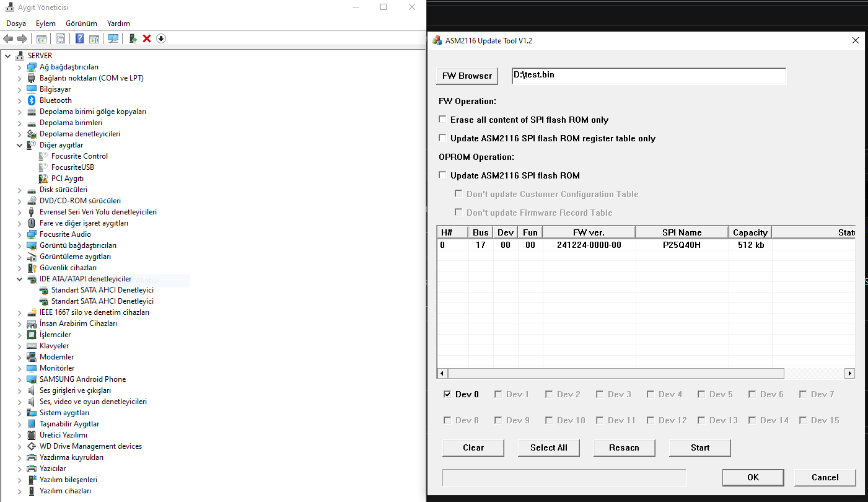Image resolution: width=868 pixels, height=502 pixels.
Task: Click the FW Browser button
Action: click(x=467, y=76)
